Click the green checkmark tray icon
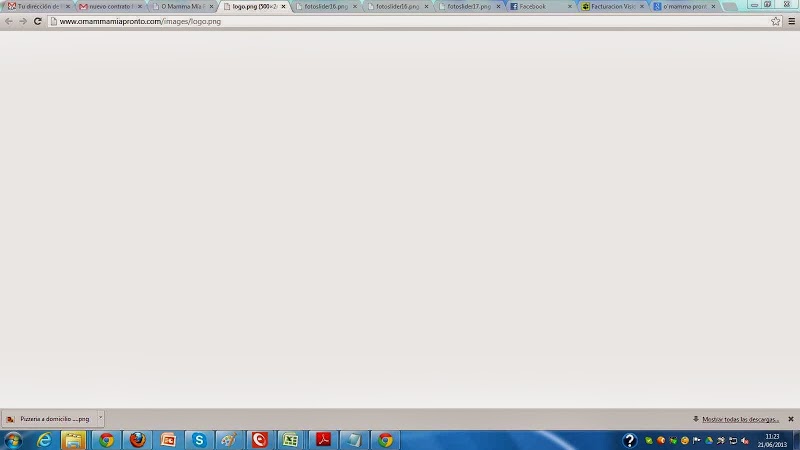Image resolution: width=800 pixels, height=450 pixels. 648,440
